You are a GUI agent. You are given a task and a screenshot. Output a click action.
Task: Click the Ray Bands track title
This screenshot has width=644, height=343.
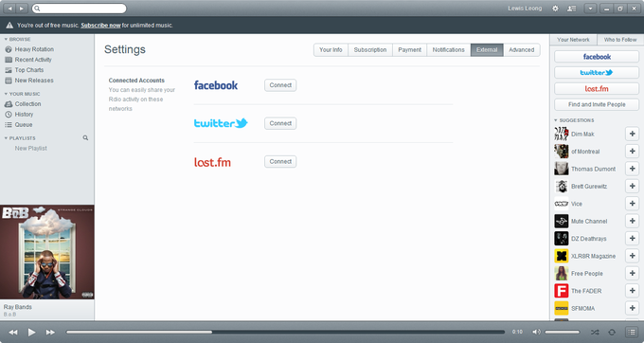(x=18, y=307)
